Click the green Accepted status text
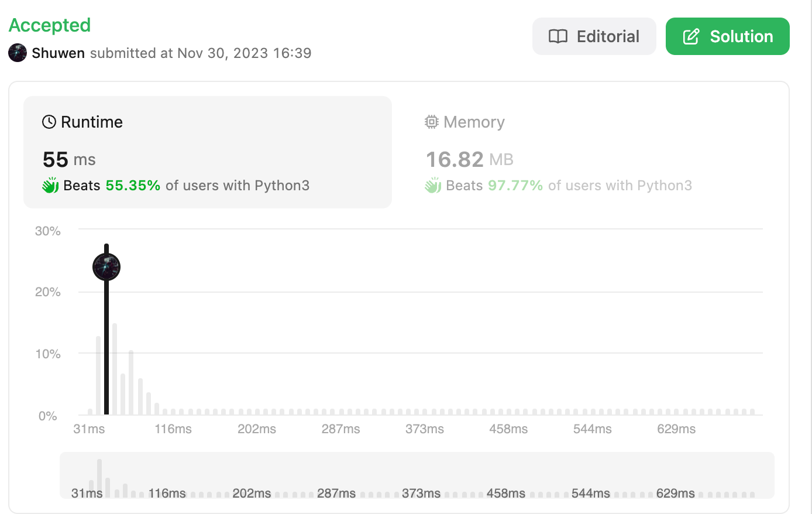Image resolution: width=812 pixels, height=514 pixels. 50,25
